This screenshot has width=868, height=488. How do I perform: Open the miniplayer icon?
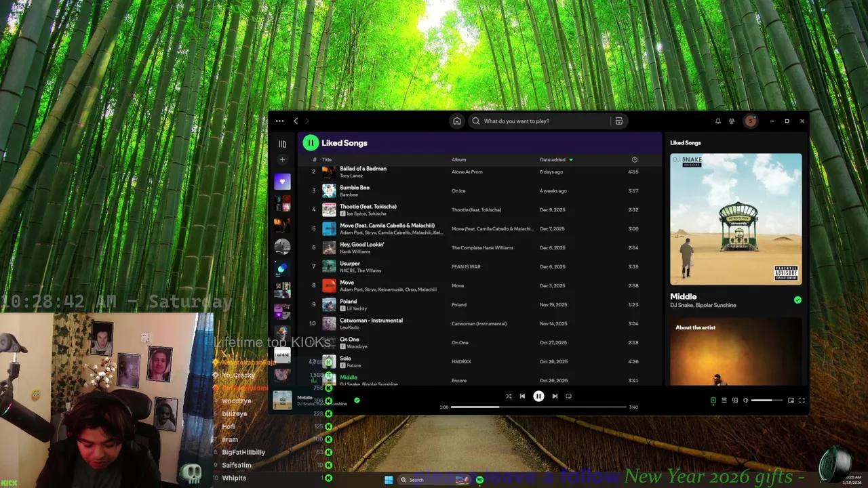pyautogui.click(x=791, y=401)
